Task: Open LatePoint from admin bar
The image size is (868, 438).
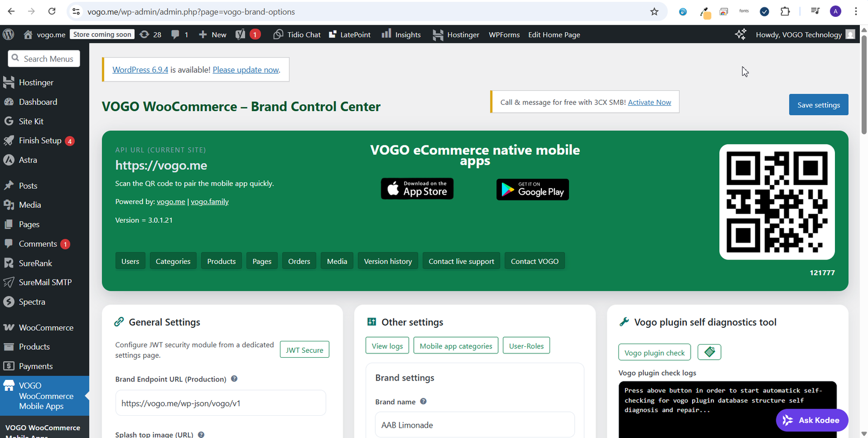Action: (350, 34)
